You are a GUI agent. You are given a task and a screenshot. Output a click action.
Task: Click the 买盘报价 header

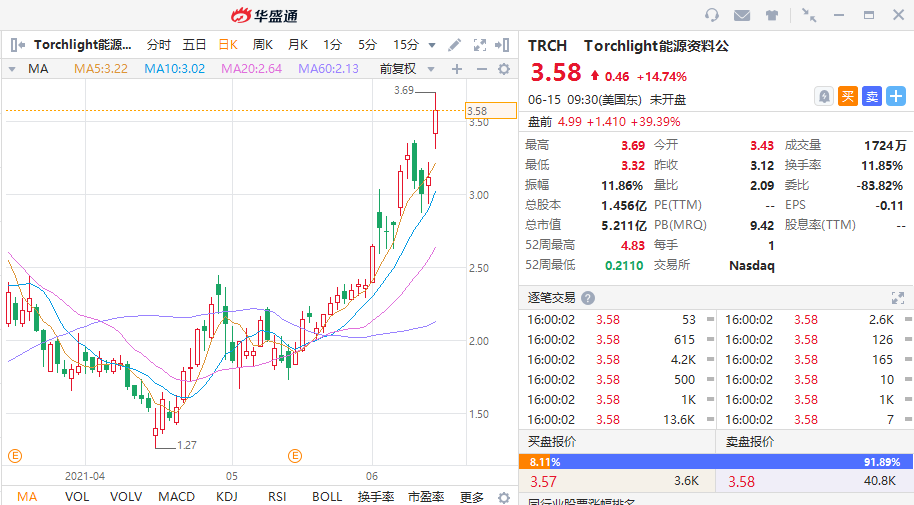pyautogui.click(x=552, y=442)
